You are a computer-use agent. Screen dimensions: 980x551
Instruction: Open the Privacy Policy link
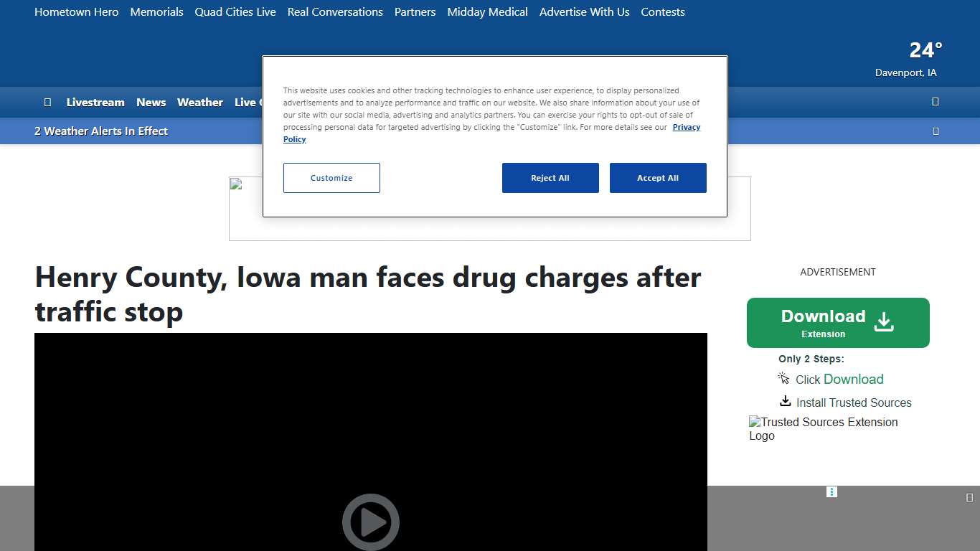click(686, 127)
